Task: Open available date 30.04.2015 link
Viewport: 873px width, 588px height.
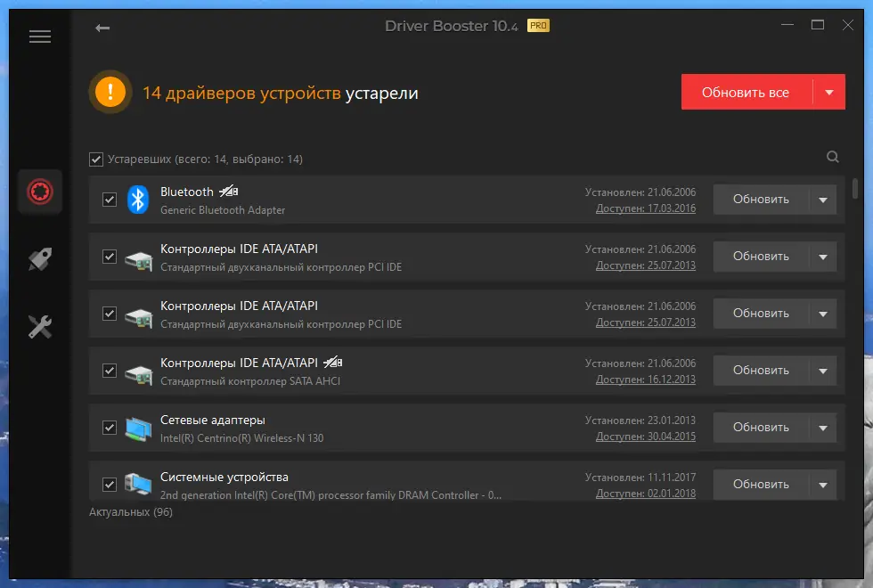Action: click(645, 437)
